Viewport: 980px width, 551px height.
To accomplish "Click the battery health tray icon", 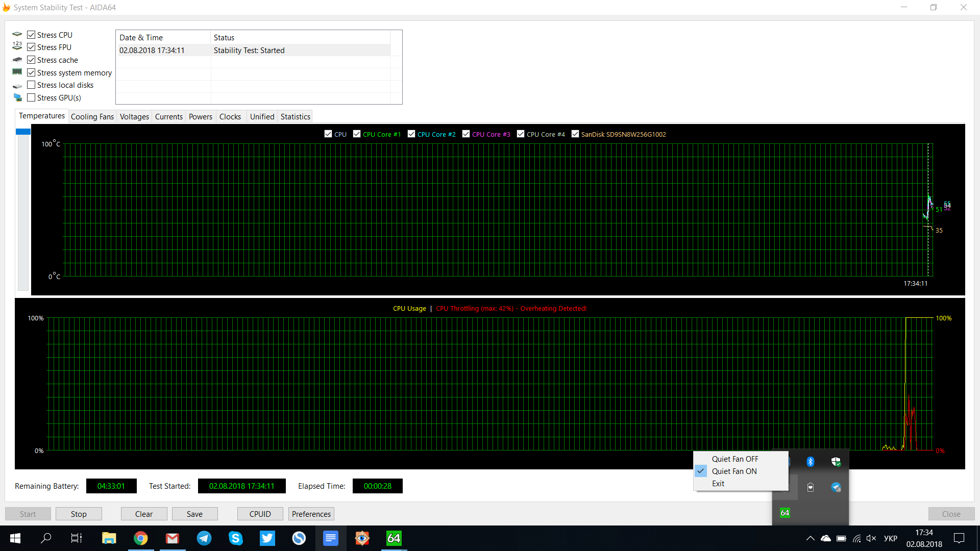I will click(810, 487).
